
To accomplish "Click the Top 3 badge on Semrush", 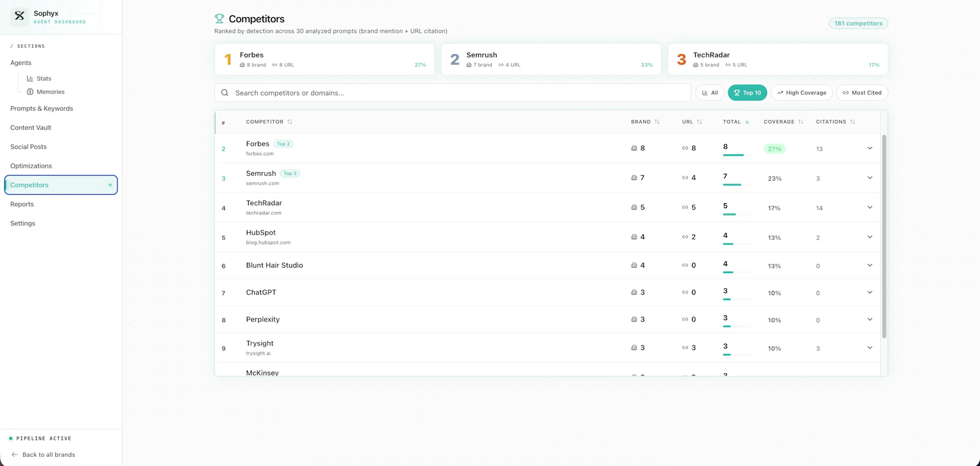I will [290, 173].
